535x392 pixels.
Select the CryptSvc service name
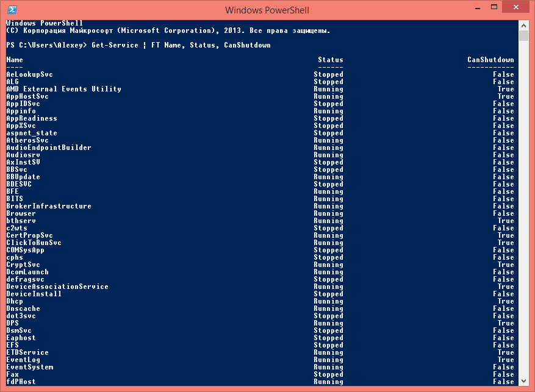coord(23,265)
